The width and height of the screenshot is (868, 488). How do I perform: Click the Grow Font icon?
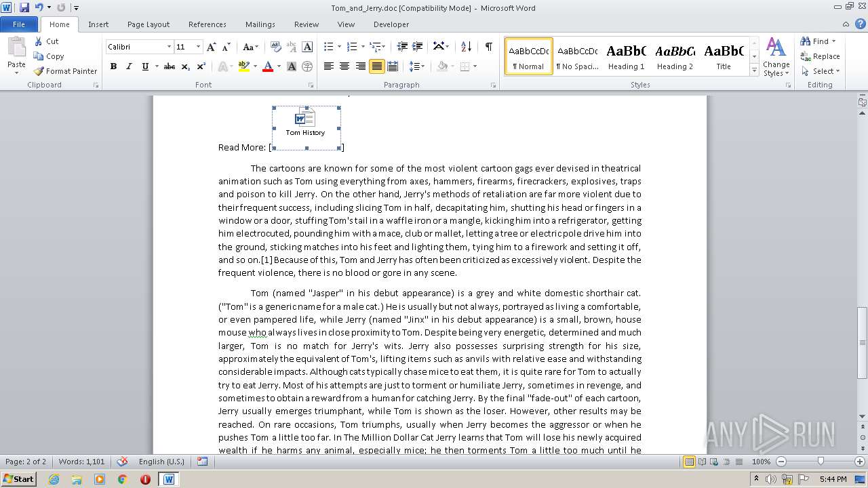(x=212, y=47)
